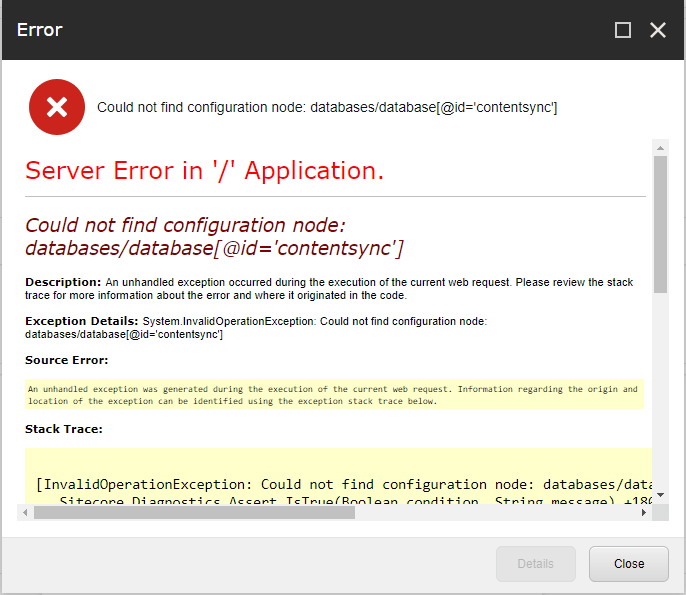Click the 'Source Error:' label
The width and height of the screenshot is (686, 595).
point(66,360)
